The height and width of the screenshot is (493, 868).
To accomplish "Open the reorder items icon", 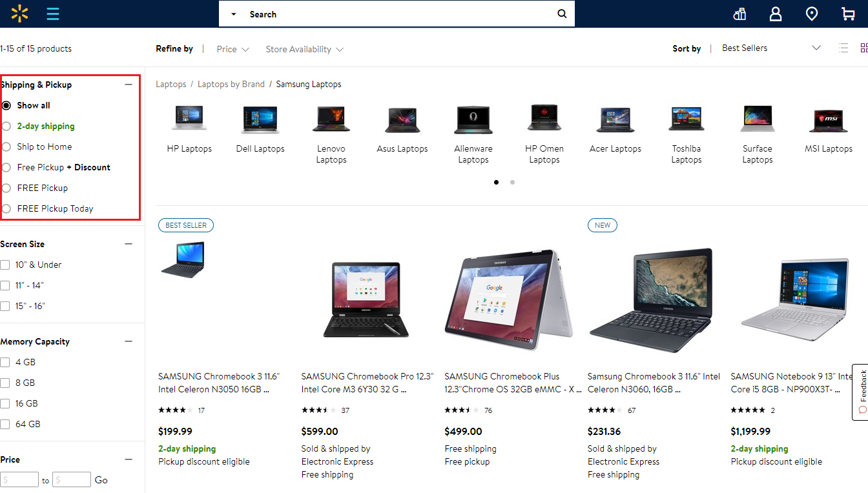I will [740, 14].
